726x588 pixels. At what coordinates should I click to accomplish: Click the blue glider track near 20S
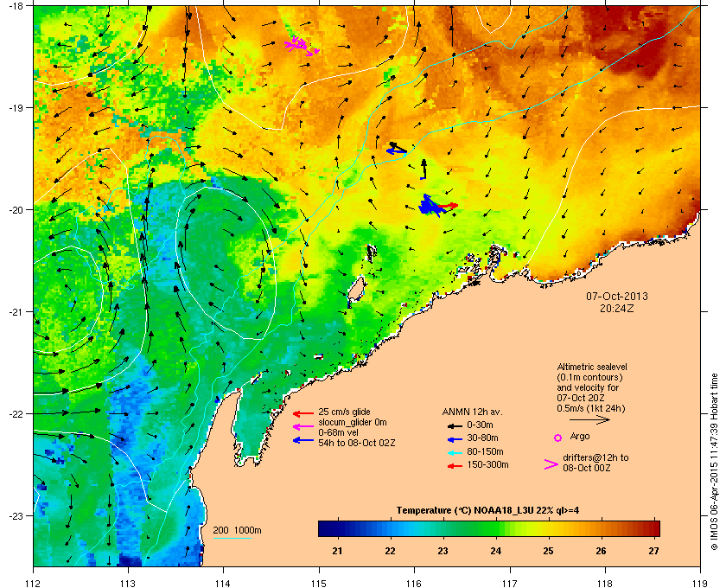click(x=431, y=206)
